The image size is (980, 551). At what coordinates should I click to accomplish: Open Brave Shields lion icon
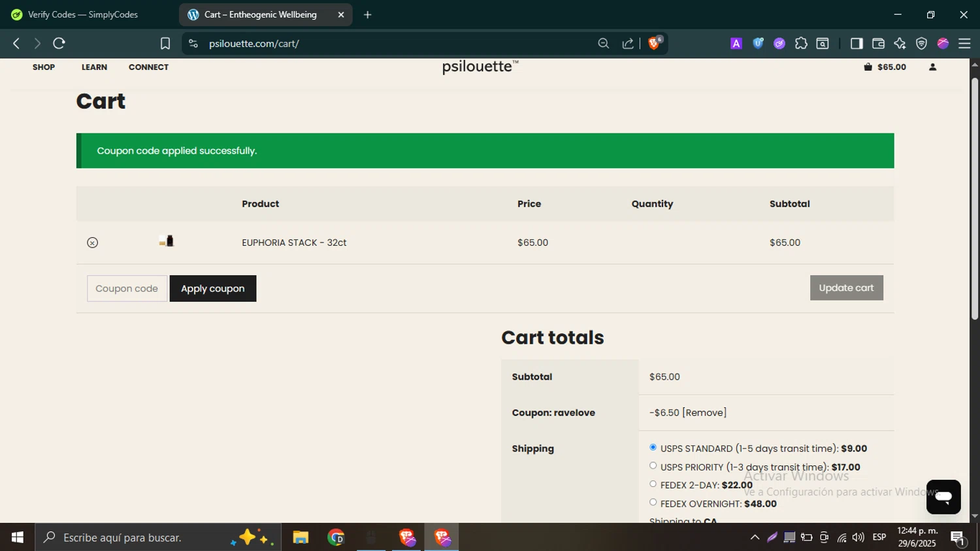point(655,43)
